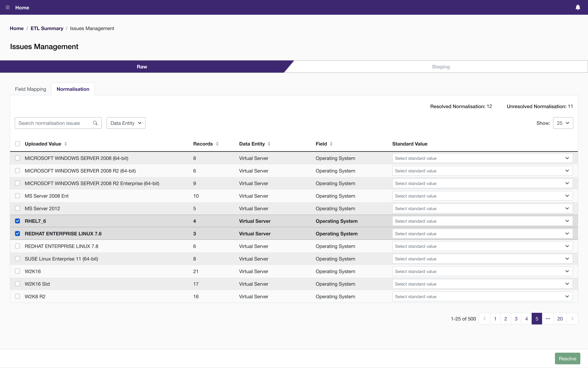Toggle the select-all header checkbox
The width and height of the screenshot is (588, 368).
[17, 144]
